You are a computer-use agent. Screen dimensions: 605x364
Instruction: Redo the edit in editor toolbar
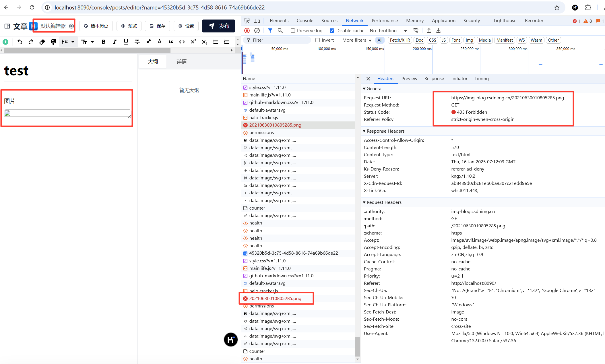pyautogui.click(x=31, y=42)
